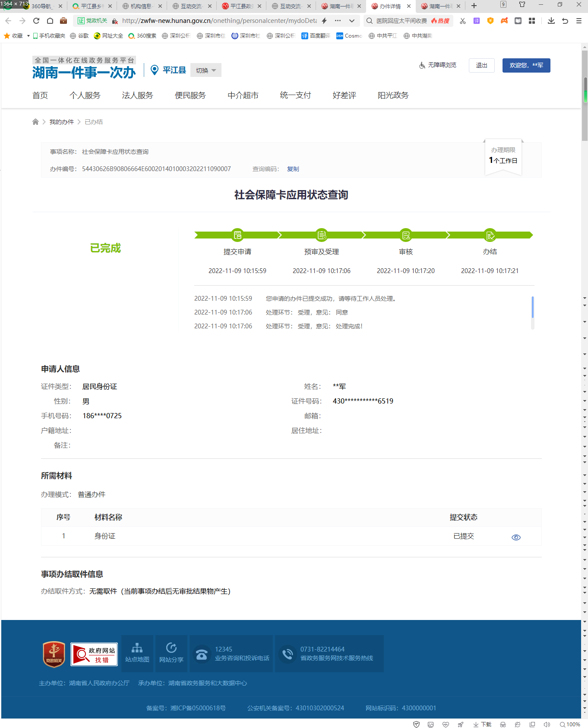Click the 退出 logout button
Screen dimensions: 588x728
pyautogui.click(x=481, y=65)
